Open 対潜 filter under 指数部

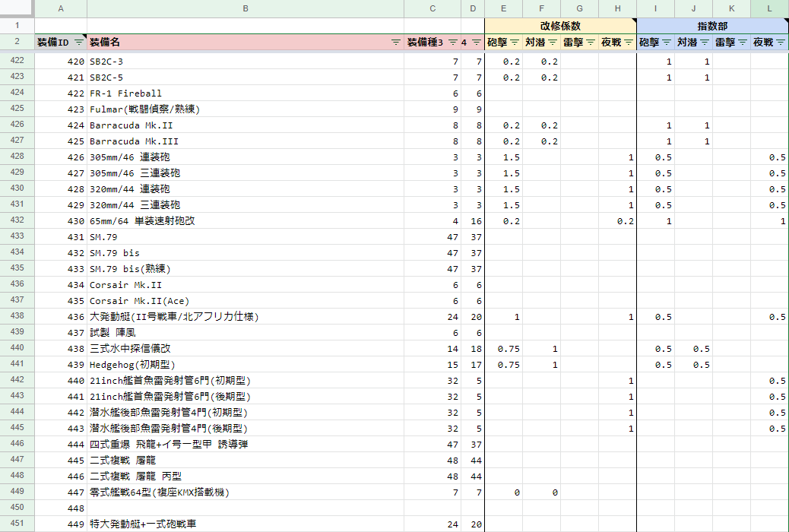pyautogui.click(x=705, y=43)
